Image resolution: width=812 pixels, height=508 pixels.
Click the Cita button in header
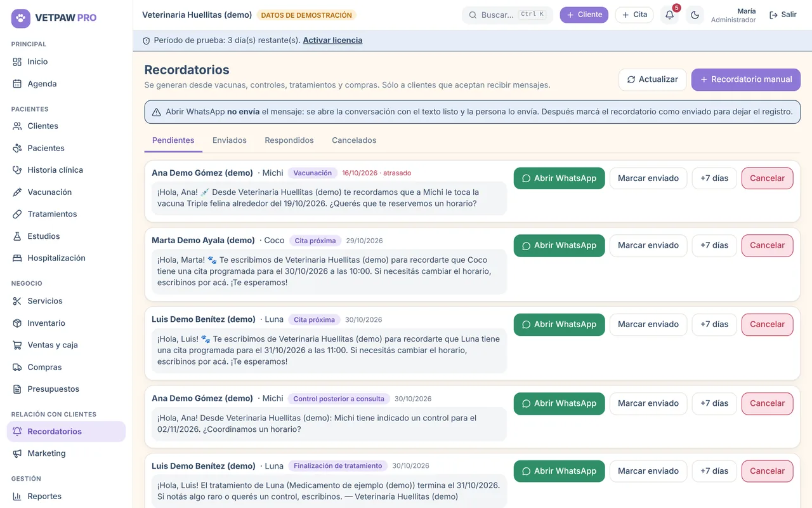(x=634, y=15)
